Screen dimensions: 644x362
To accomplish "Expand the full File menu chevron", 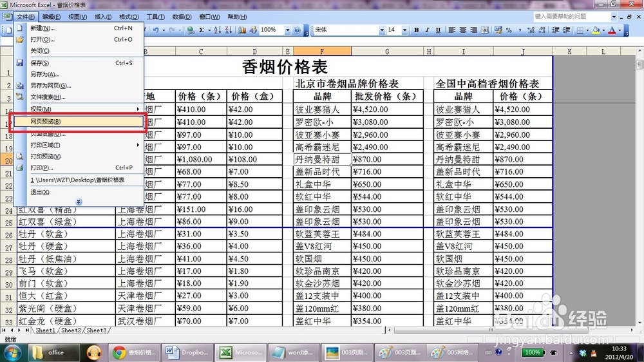I will pos(79,202).
